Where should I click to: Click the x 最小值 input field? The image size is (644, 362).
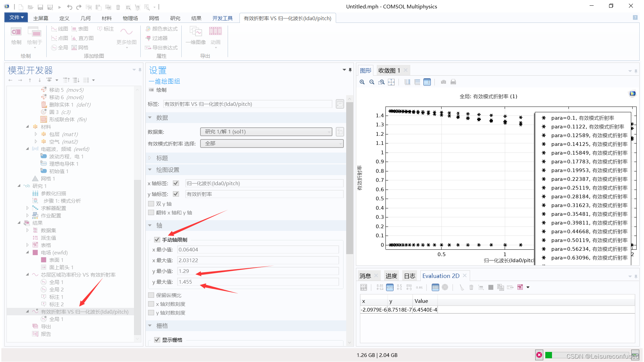click(x=258, y=250)
